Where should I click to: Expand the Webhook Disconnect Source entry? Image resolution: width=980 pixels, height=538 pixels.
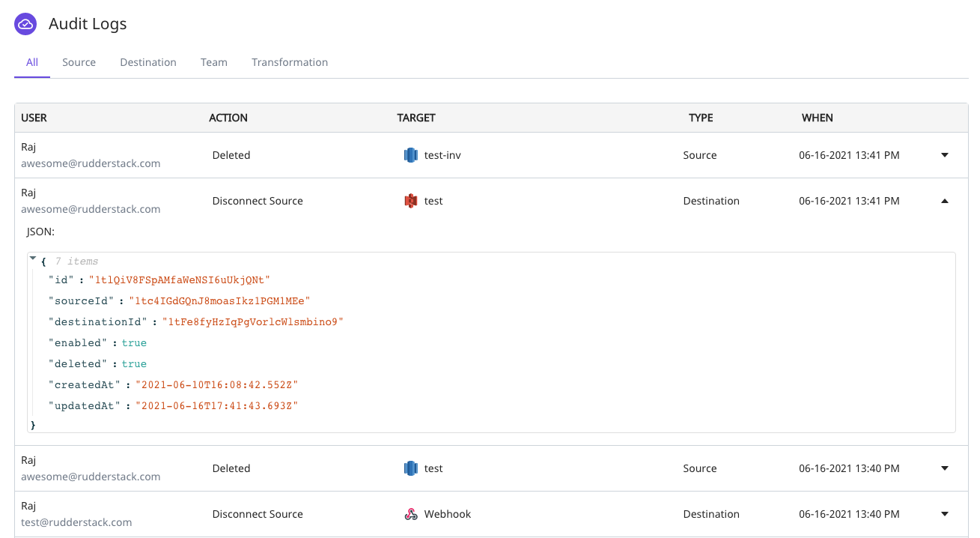point(944,514)
